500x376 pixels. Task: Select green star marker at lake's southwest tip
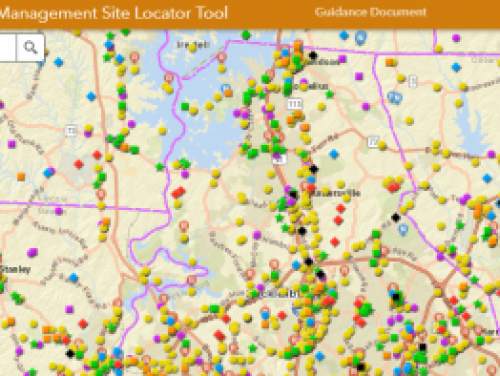160,167
